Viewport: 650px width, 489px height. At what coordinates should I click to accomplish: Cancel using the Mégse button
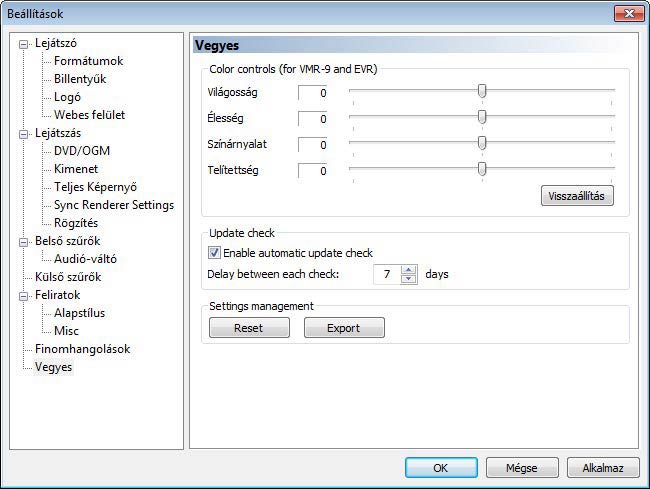521,467
